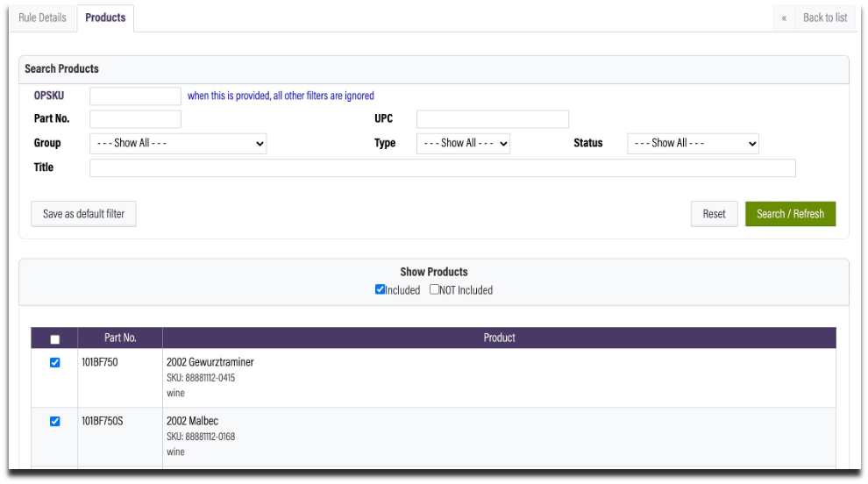Click the Search Products panel heading

coord(61,68)
